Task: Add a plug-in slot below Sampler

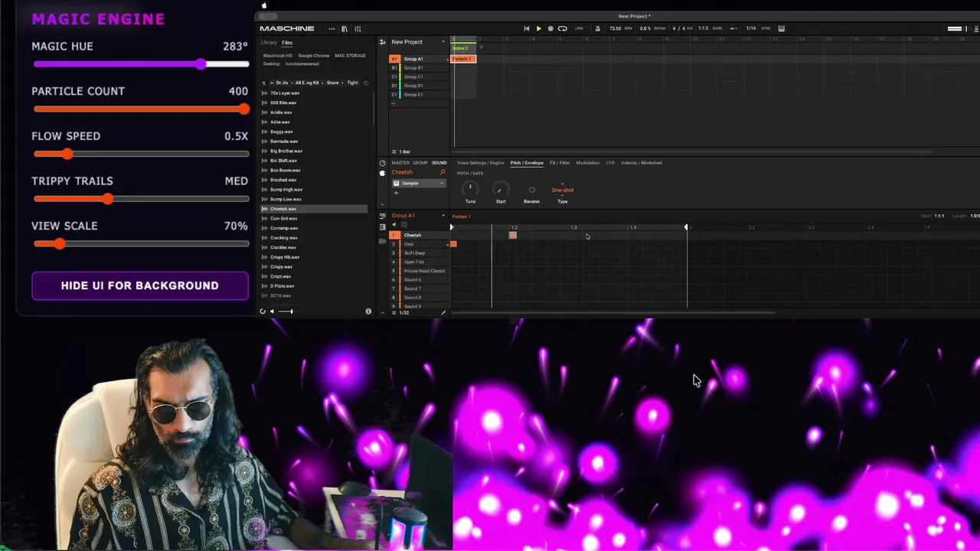Action: click(396, 193)
